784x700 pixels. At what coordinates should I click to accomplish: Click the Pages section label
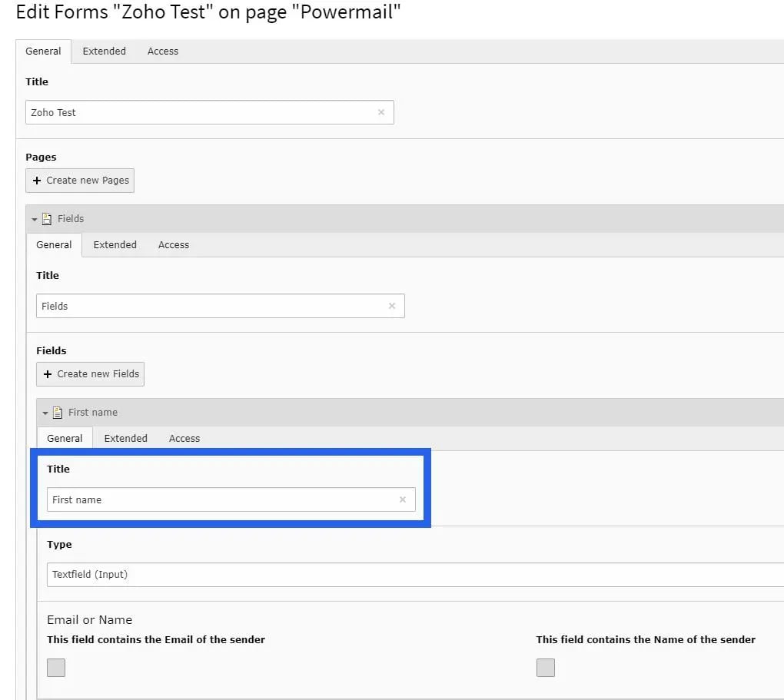coord(41,157)
